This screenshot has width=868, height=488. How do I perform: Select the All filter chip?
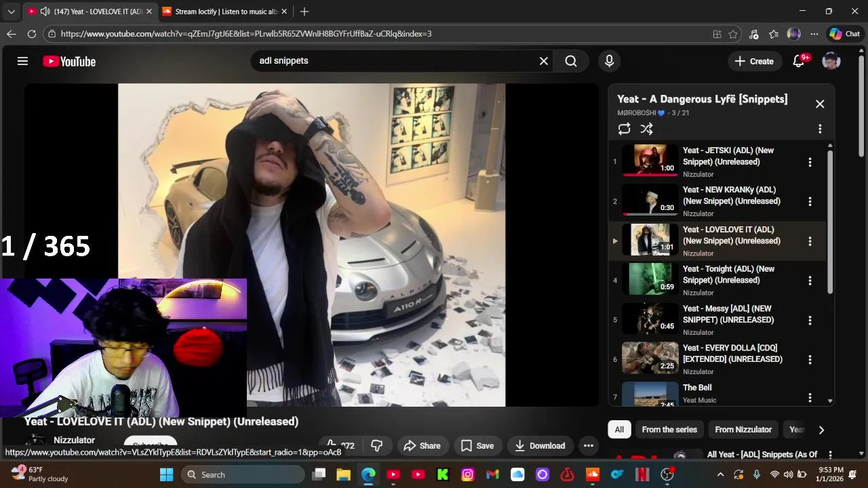(619, 430)
